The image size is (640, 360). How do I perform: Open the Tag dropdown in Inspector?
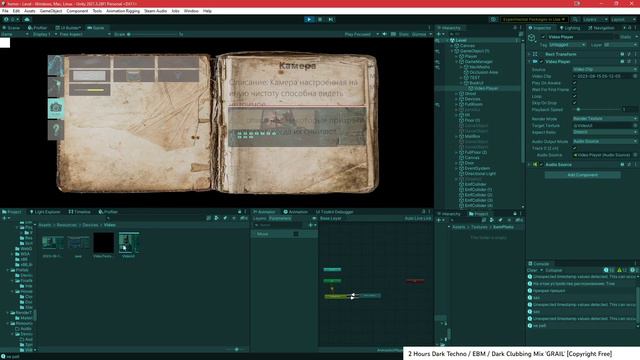click(567, 44)
